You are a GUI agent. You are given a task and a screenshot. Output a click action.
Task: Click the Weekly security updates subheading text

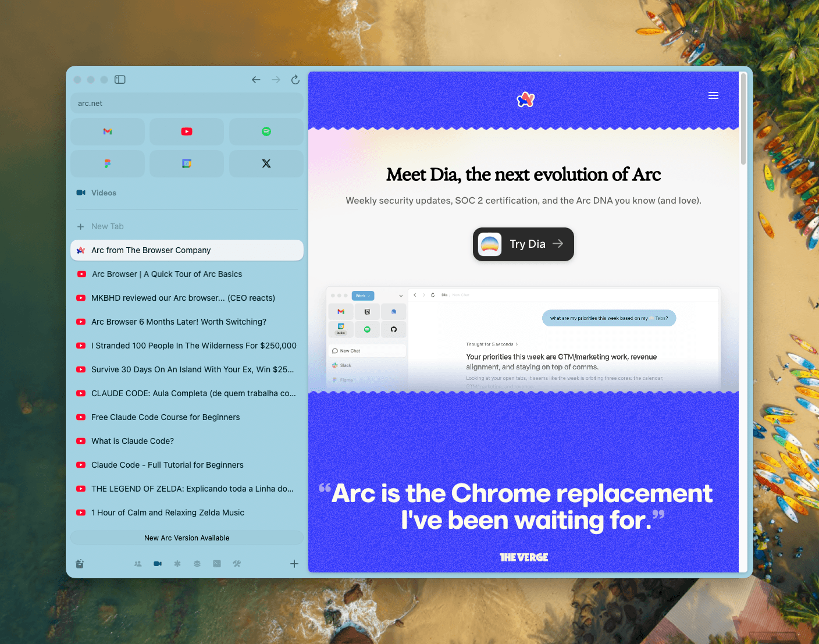point(524,201)
